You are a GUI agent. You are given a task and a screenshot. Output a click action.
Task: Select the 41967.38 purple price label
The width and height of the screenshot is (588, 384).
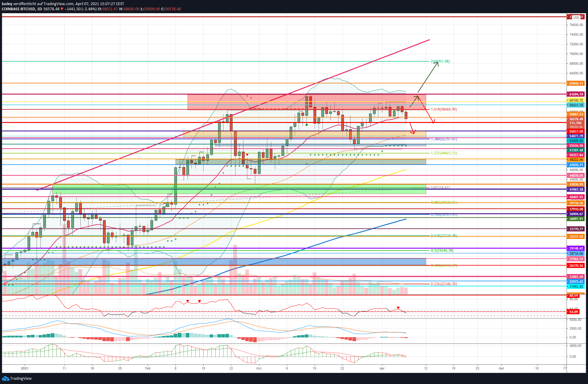tap(576, 189)
